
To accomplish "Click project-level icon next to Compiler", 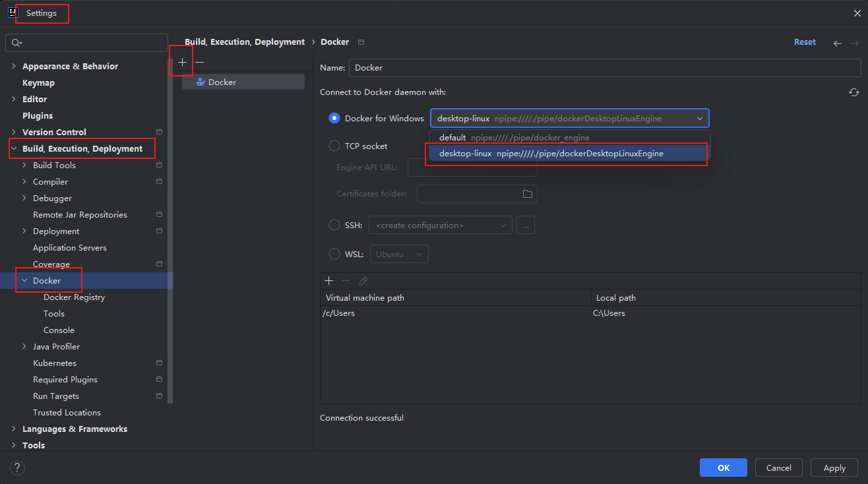I will (159, 181).
